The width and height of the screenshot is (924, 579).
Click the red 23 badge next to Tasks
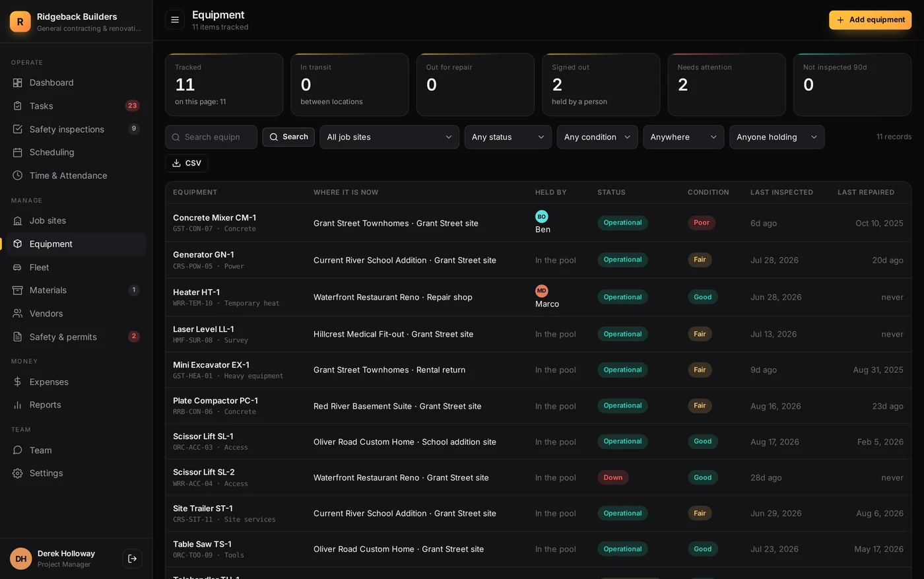(132, 106)
